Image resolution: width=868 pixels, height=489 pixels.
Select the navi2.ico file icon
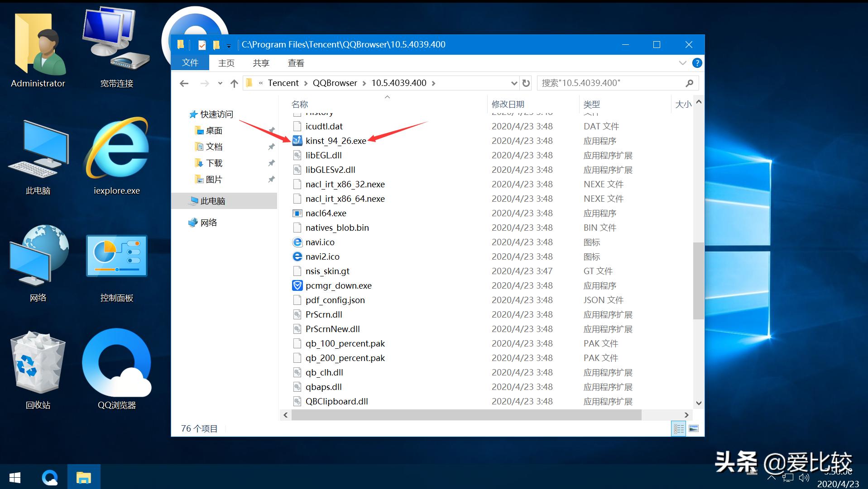tap(297, 256)
